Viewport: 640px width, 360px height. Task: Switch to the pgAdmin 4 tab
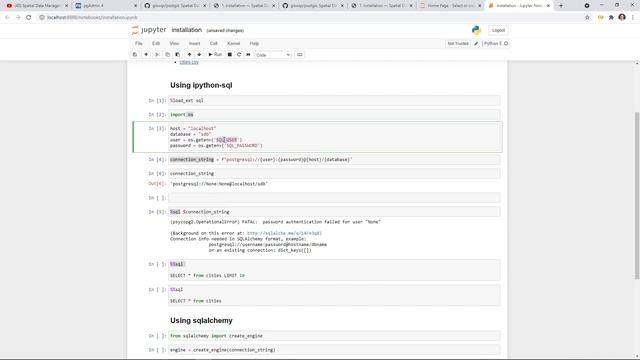click(106, 6)
